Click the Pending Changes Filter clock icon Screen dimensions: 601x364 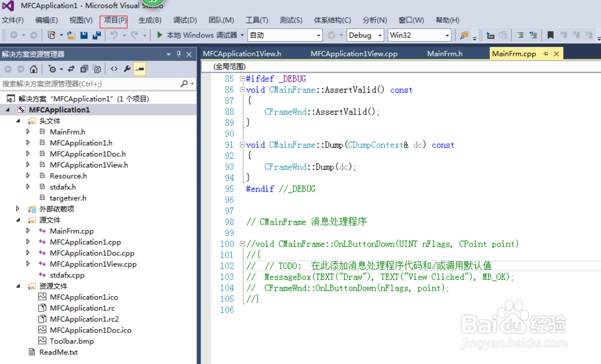pos(52,69)
